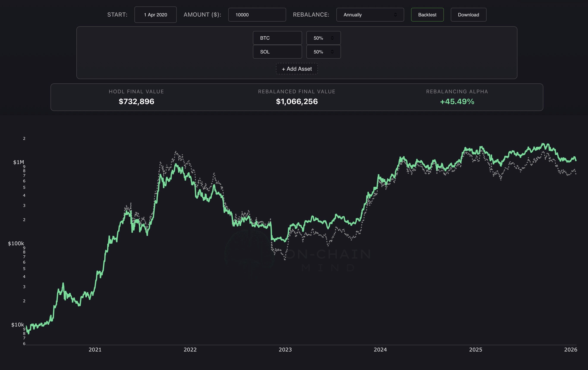Click the $100k y-axis label

click(16, 244)
